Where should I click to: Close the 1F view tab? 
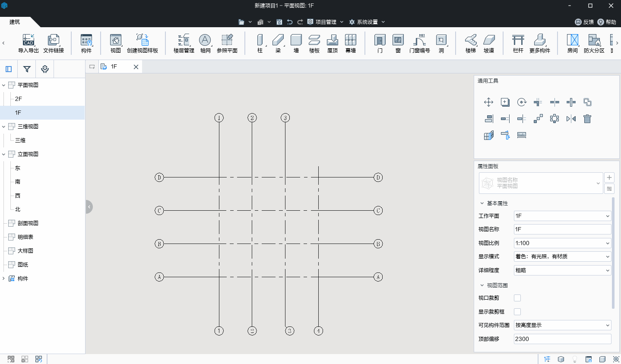tap(136, 67)
